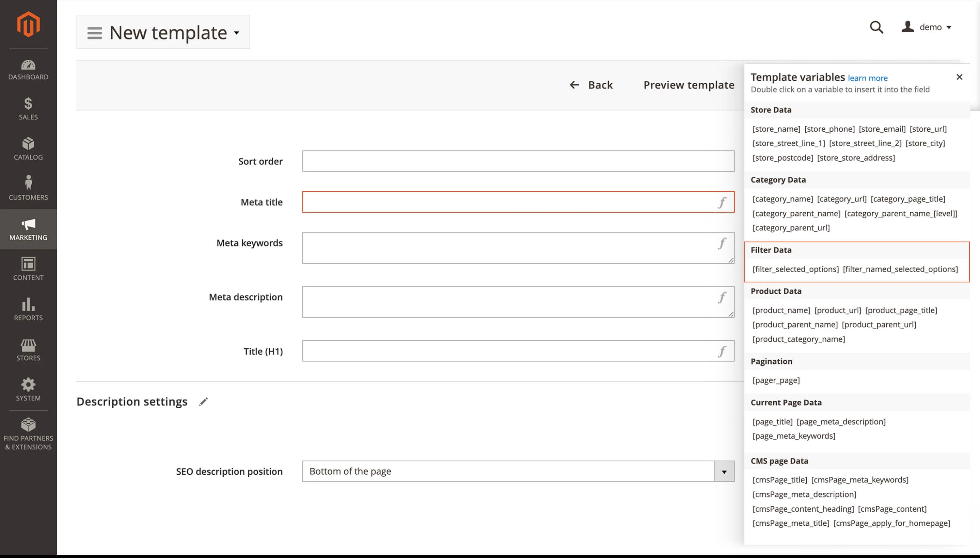Open the Marketing menu icon
This screenshot has height=558, width=980.
pyautogui.click(x=28, y=229)
